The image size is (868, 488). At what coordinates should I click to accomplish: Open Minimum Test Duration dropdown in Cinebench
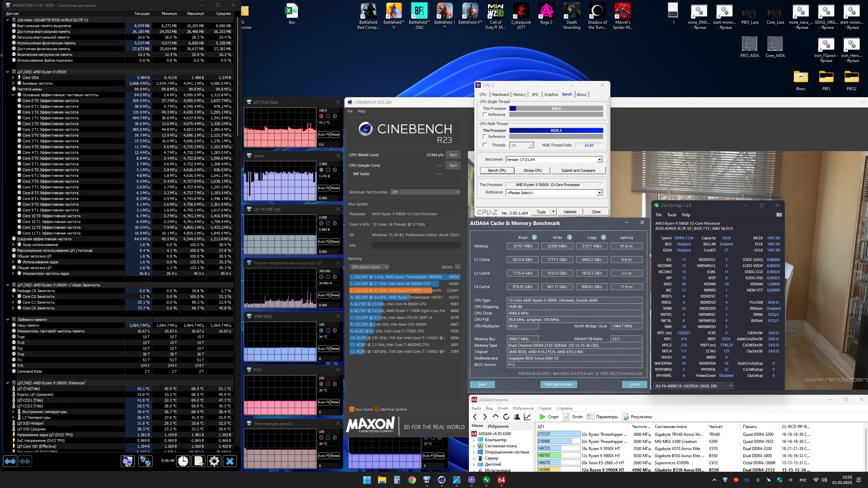425,192
